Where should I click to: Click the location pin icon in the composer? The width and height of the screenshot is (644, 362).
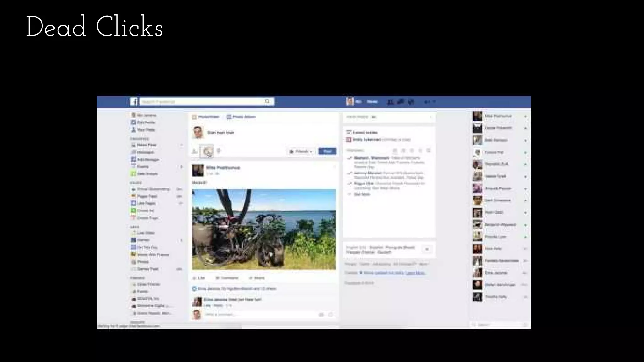(219, 151)
